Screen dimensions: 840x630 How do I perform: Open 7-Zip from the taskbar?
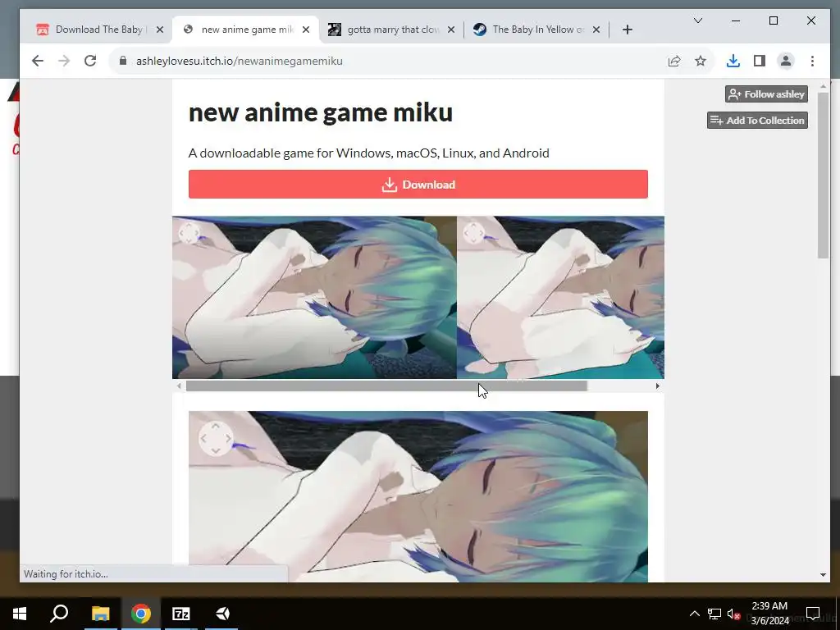click(x=181, y=614)
